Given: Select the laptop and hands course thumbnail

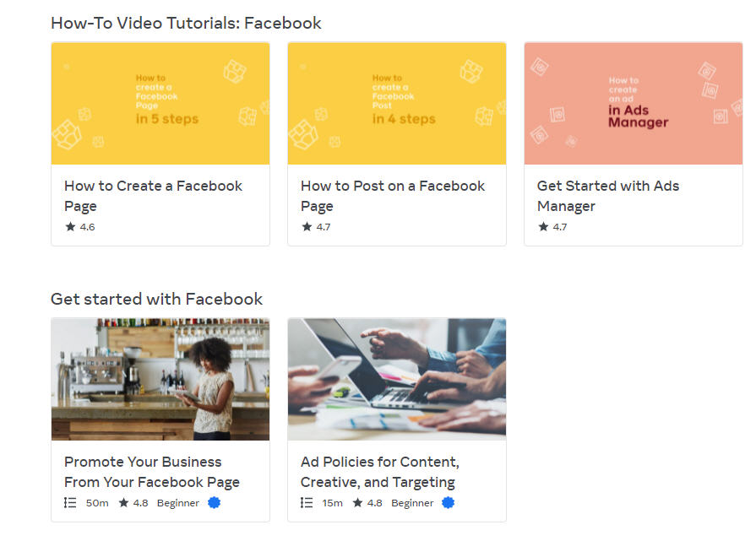Looking at the screenshot, I should coord(397,379).
